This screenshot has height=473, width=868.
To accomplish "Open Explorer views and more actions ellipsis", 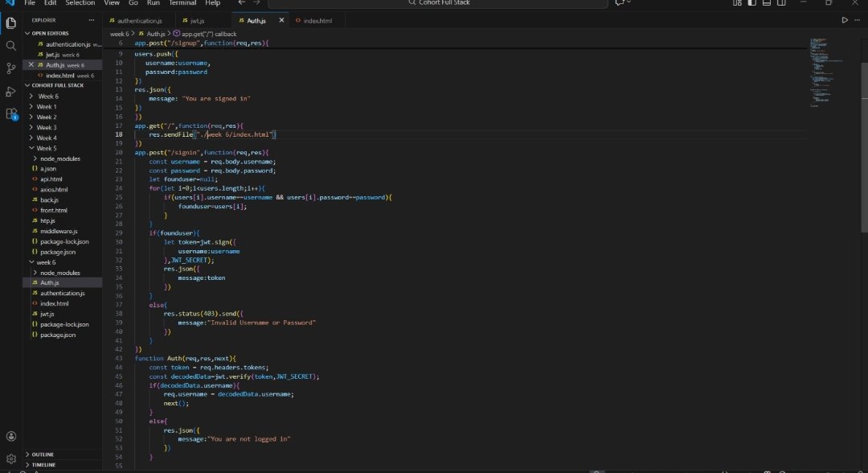I will pyautogui.click(x=92, y=20).
